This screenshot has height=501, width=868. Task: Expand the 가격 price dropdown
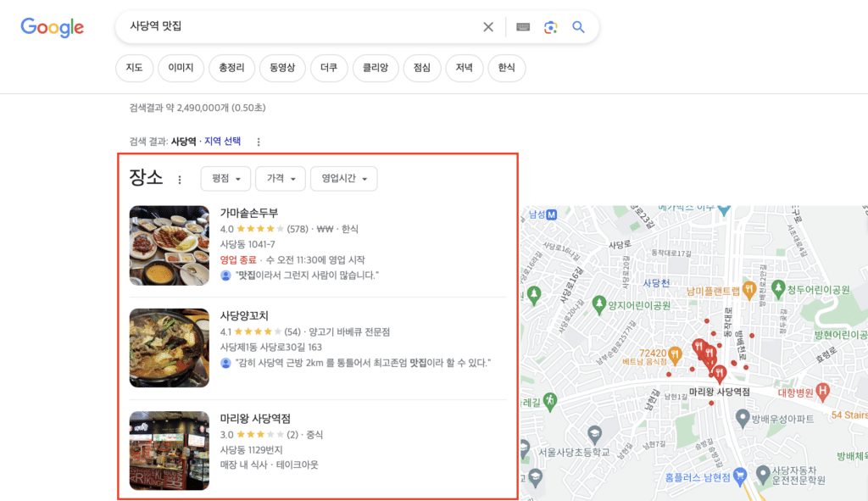tap(281, 178)
